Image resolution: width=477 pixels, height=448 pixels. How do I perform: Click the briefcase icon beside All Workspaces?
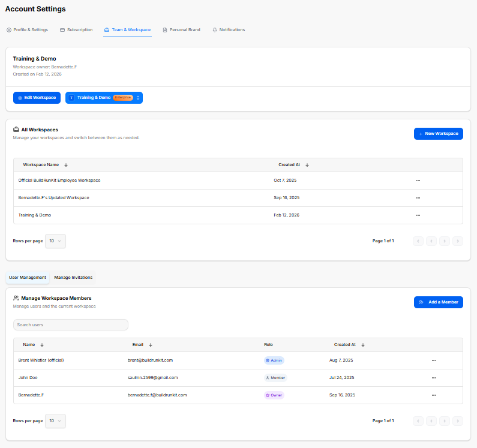tap(16, 130)
